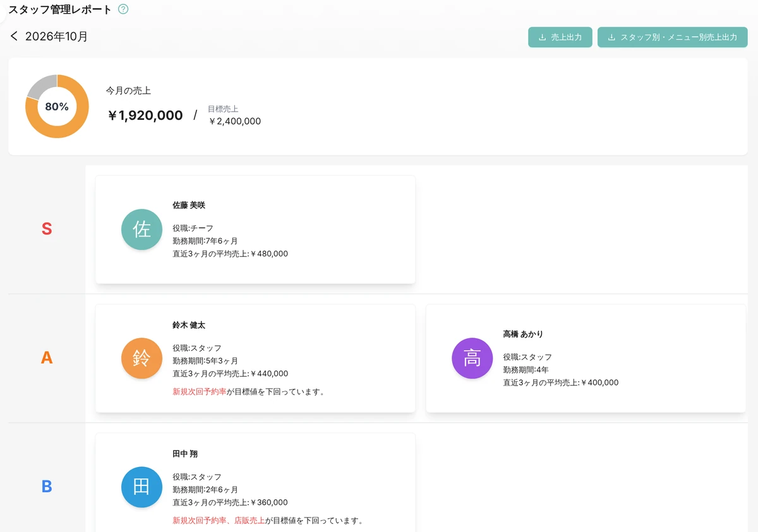Click 勤務期間:7年6ヶ月 text

(205, 240)
